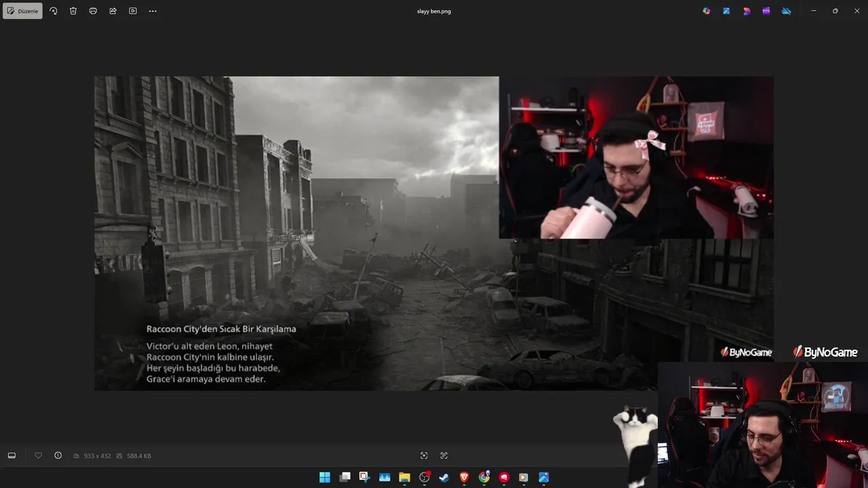The height and width of the screenshot is (488, 868).
Task: Click the scan text icon in bottom bar
Action: pos(444,455)
